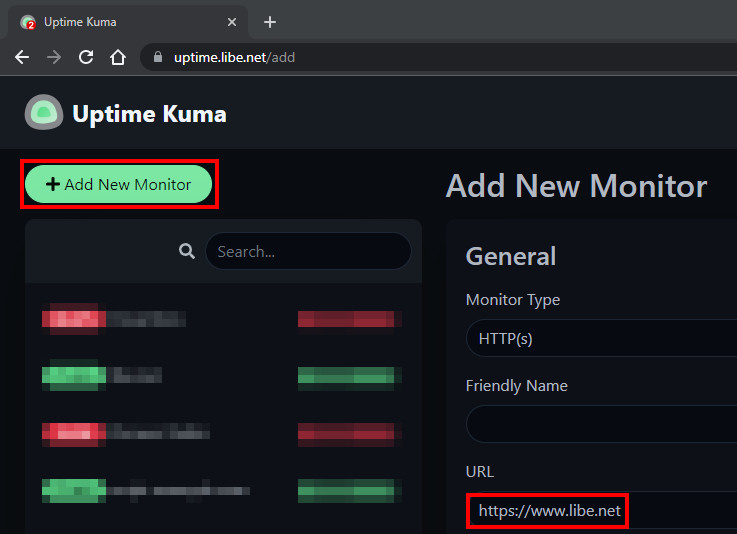Click the Uptime Kuma header title
737x534 pixels.
[x=149, y=114]
